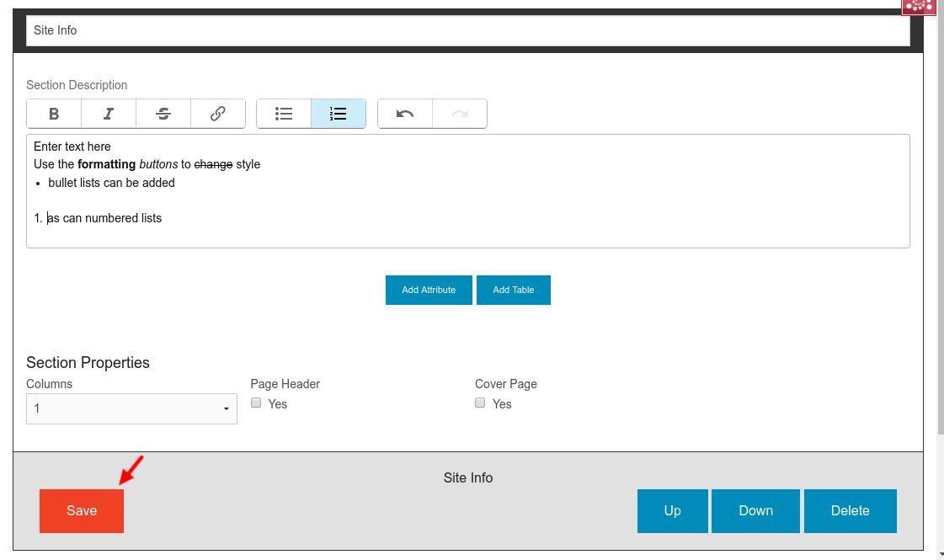Viewport: 944px width, 560px height.
Task: Click the red icon in the top-right corner
Action: (919, 7)
